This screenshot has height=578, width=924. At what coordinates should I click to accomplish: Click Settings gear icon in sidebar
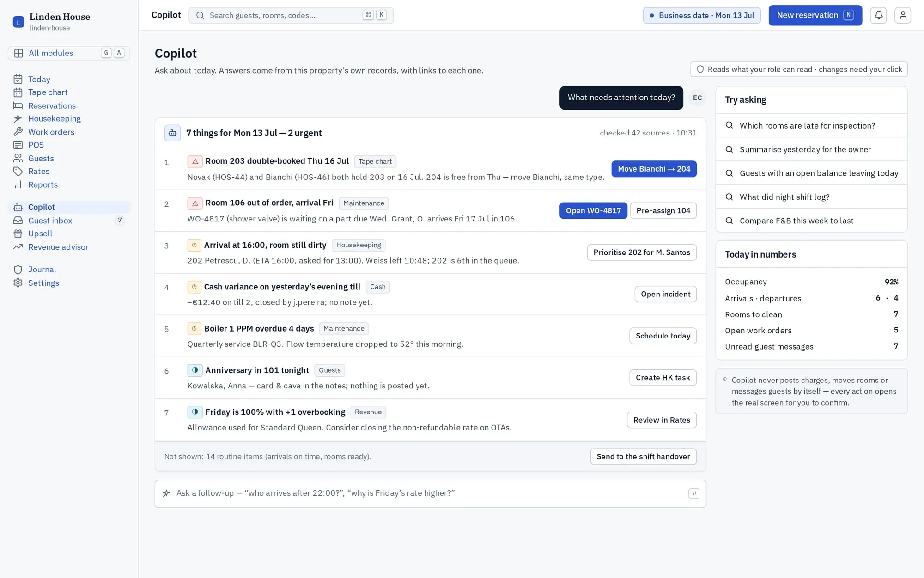[18, 283]
